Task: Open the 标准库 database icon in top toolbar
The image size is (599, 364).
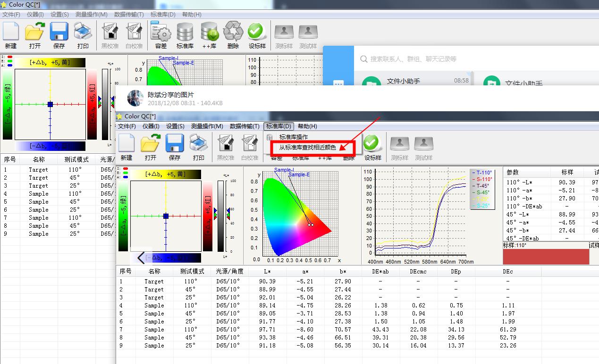Action: (185, 33)
